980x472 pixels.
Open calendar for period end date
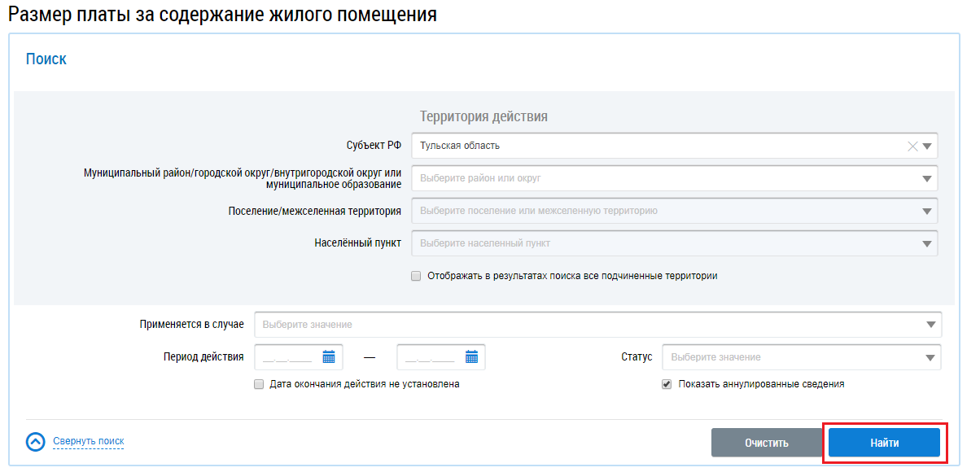click(x=471, y=357)
